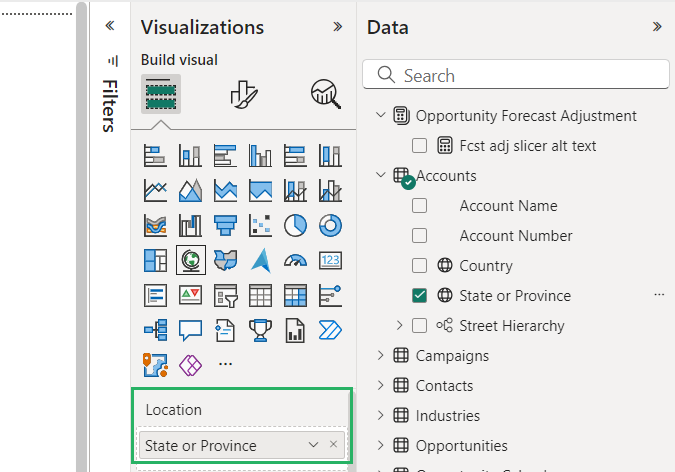This screenshot has width=675, height=472.
Task: Insert a Gauge visual
Action: (295, 260)
